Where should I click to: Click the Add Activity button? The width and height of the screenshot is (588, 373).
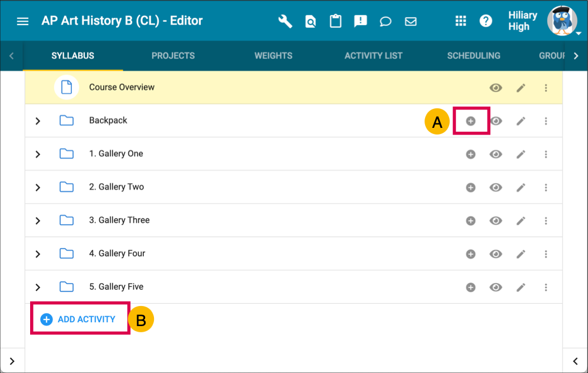pyautogui.click(x=79, y=319)
